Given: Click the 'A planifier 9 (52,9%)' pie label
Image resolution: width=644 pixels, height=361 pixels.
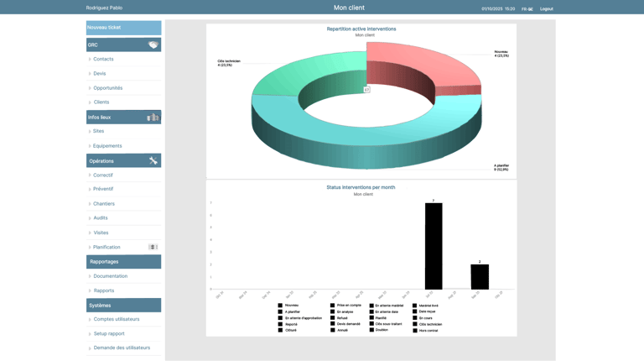Looking at the screenshot, I should pos(501,167).
